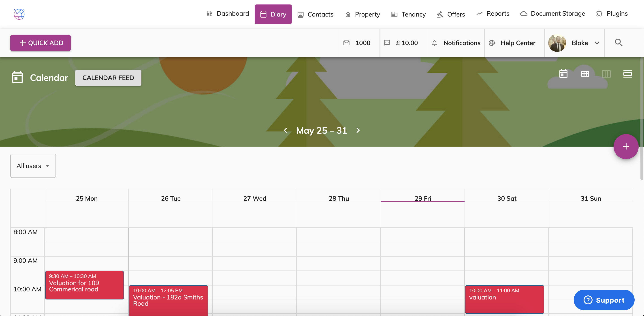644x316 pixels.
Task: Switch to month grid view
Action: point(585,74)
